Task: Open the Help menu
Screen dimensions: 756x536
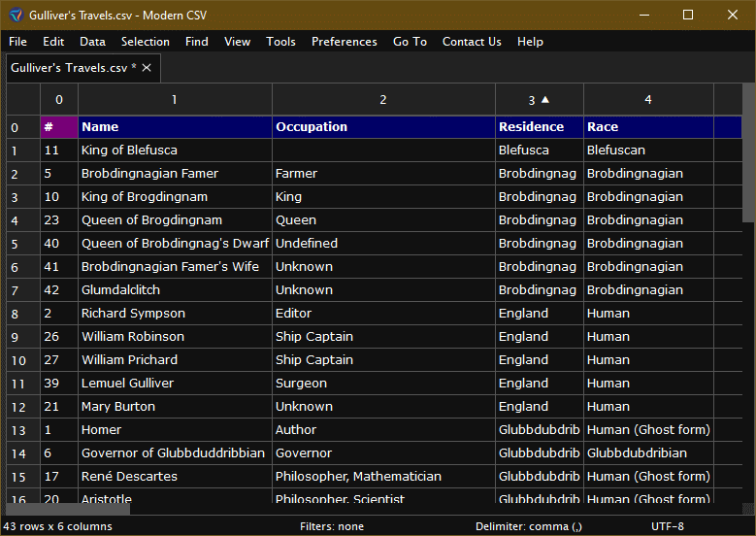Action: (530, 42)
